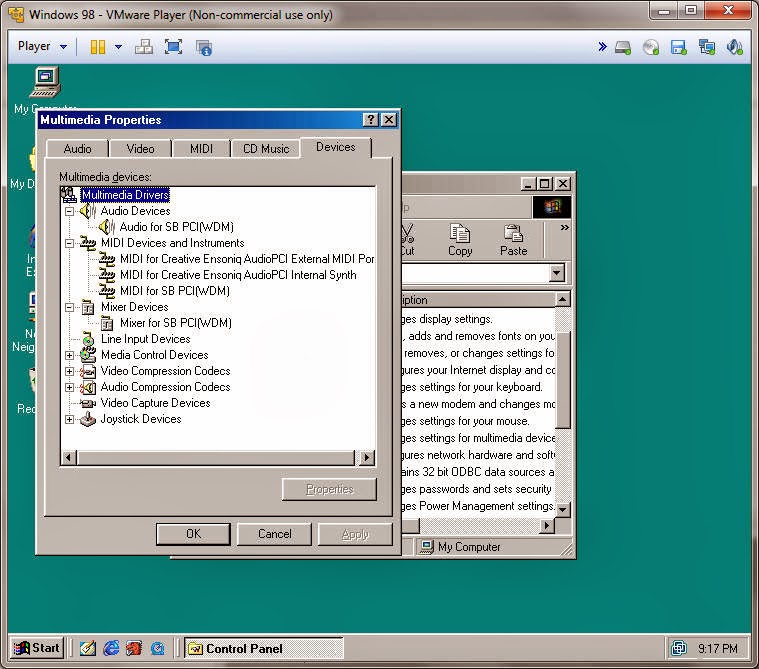Click the Cancel button
The height and width of the screenshot is (669, 759).
click(274, 533)
